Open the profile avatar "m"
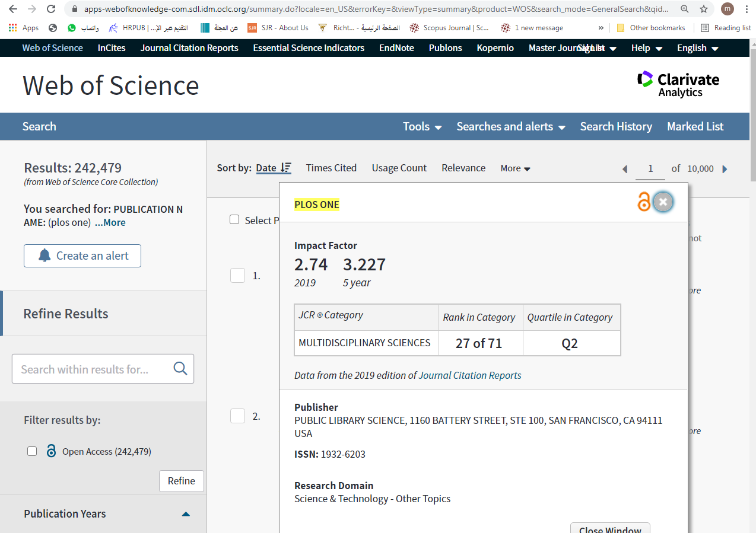 [727, 9]
